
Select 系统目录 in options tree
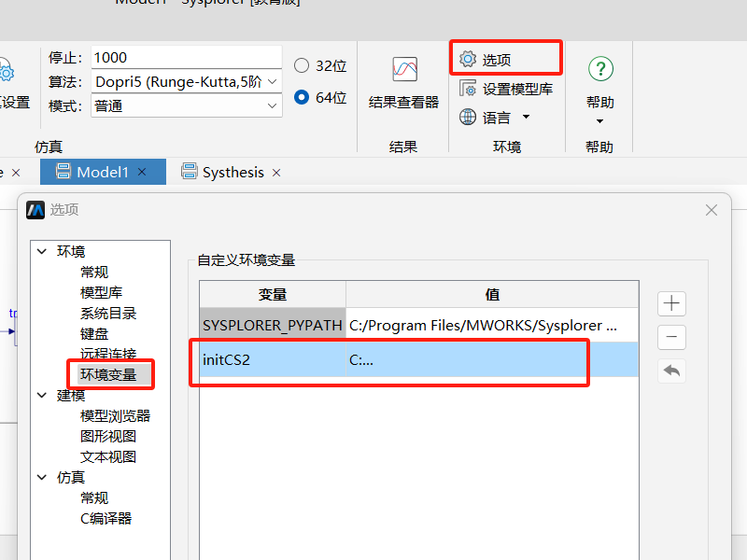click(108, 313)
